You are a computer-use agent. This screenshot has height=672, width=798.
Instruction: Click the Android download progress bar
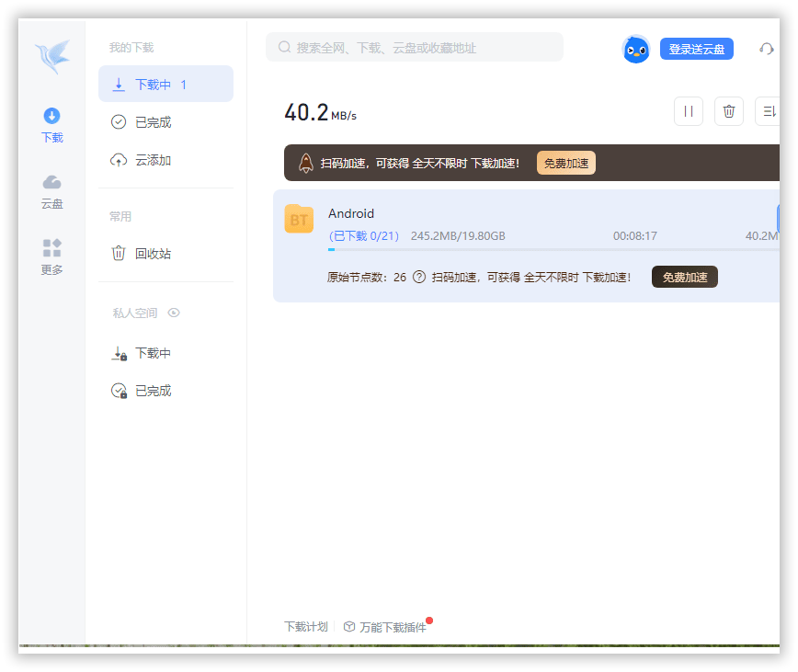pyautogui.click(x=553, y=250)
